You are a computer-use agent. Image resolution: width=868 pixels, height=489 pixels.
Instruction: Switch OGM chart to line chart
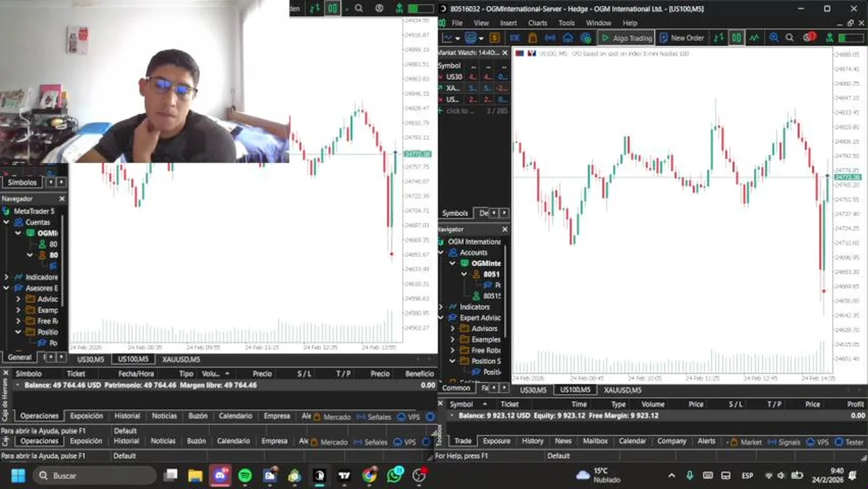(x=754, y=38)
